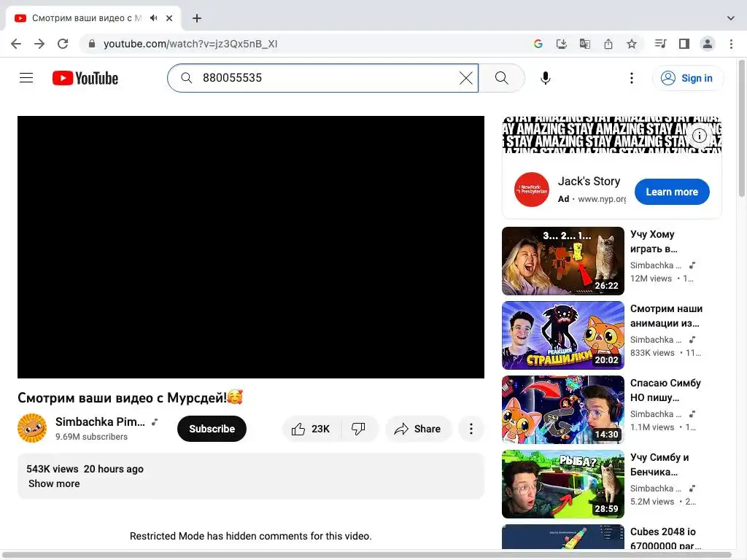Click the share page icon
This screenshot has width=747, height=560.
tap(608, 44)
